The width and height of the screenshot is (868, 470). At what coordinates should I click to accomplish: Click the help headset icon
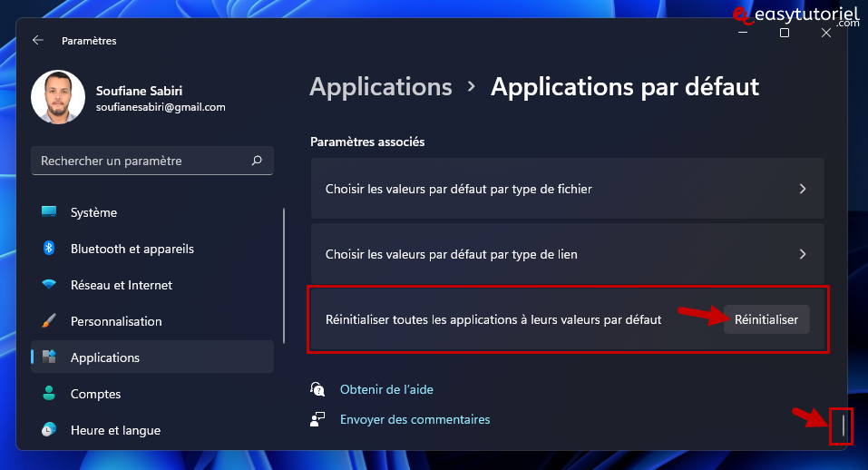click(x=317, y=389)
